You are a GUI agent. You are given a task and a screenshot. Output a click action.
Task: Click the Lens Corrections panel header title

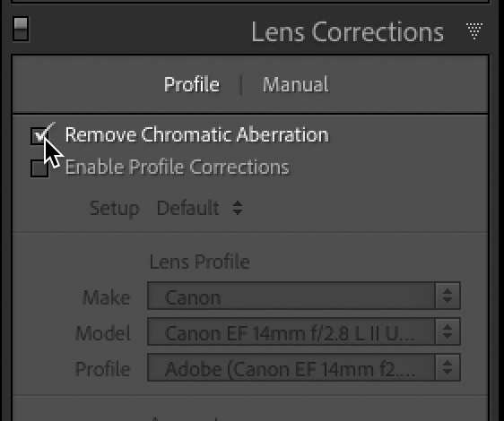click(347, 31)
